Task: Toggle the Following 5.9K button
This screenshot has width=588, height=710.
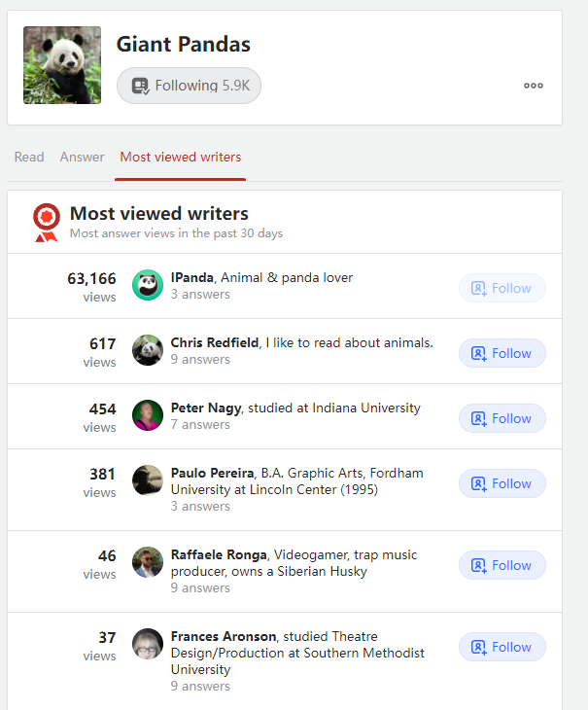Action: [190, 86]
